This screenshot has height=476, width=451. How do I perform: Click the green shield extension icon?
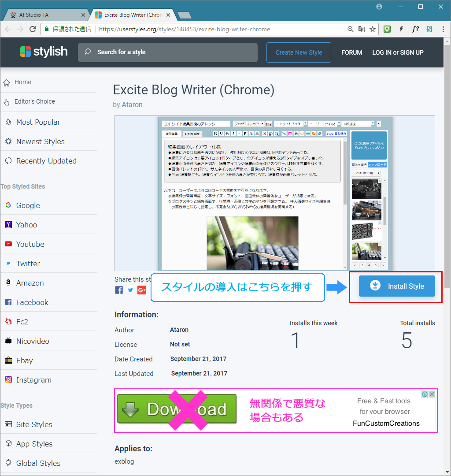click(x=387, y=29)
